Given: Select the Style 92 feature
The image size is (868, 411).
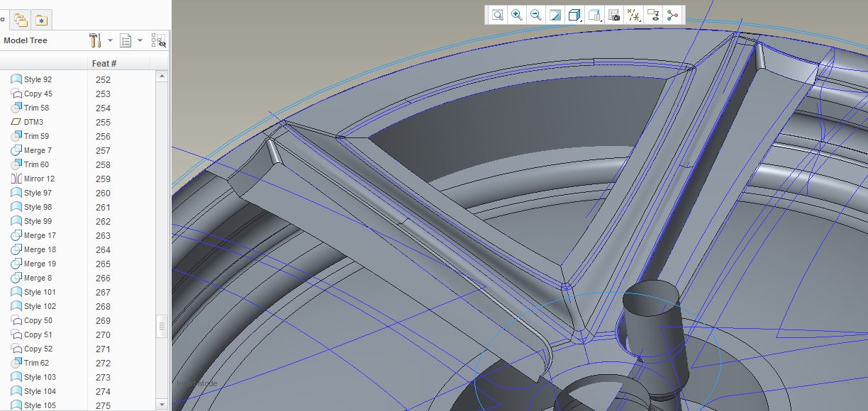Looking at the screenshot, I should (31, 79).
